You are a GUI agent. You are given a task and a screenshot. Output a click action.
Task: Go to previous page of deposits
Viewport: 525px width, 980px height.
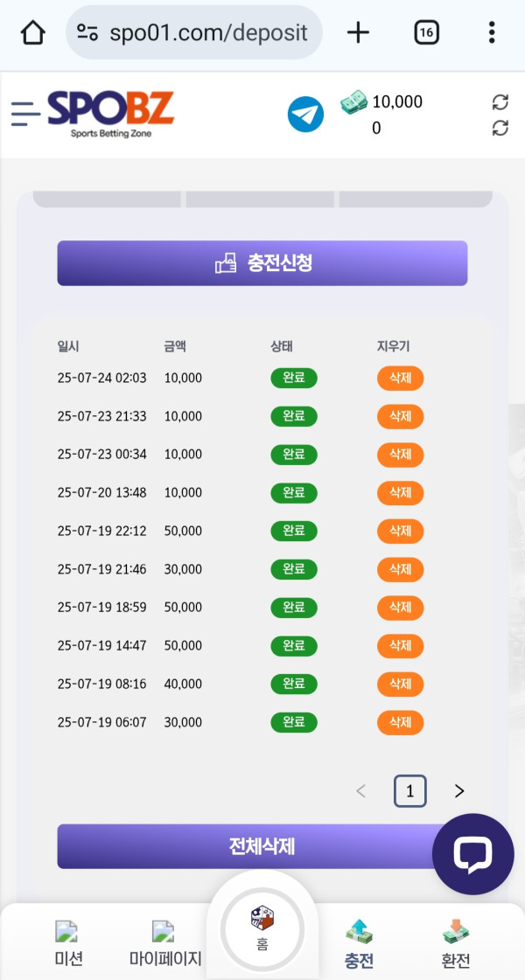[360, 791]
